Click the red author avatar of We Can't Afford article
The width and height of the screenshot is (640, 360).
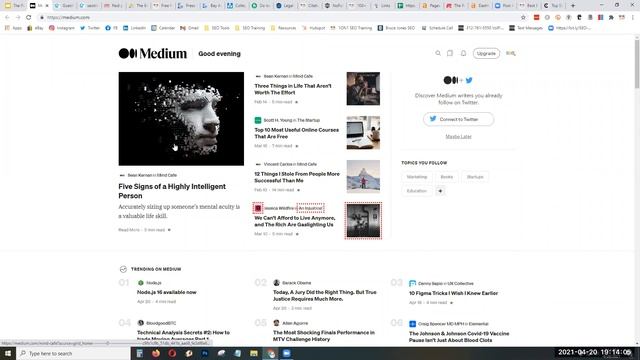(258, 208)
